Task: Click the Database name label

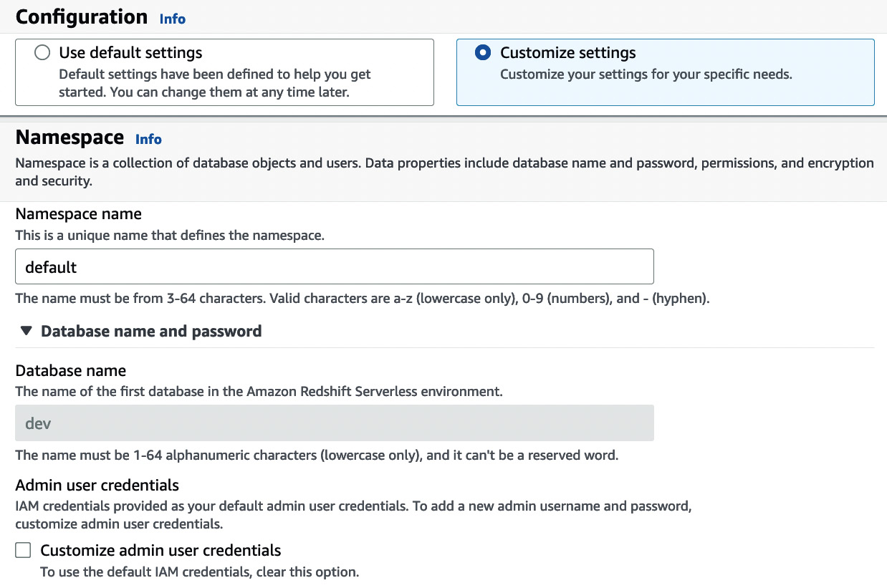Action: click(70, 371)
